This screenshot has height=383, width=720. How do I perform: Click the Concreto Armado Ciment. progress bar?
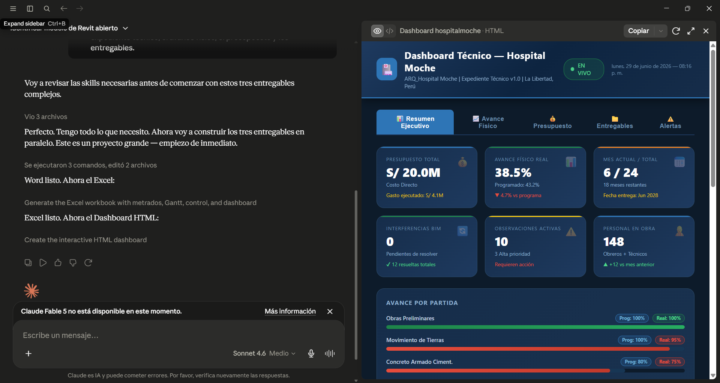click(x=535, y=371)
